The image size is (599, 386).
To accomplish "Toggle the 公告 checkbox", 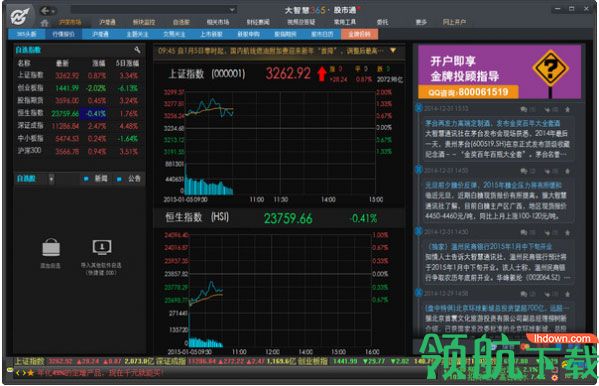I will (120, 178).
